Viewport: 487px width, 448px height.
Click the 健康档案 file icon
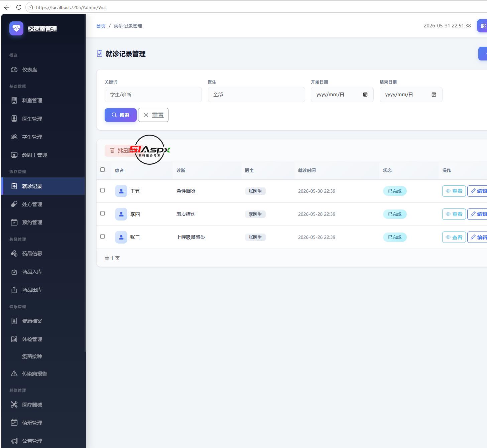(14, 321)
